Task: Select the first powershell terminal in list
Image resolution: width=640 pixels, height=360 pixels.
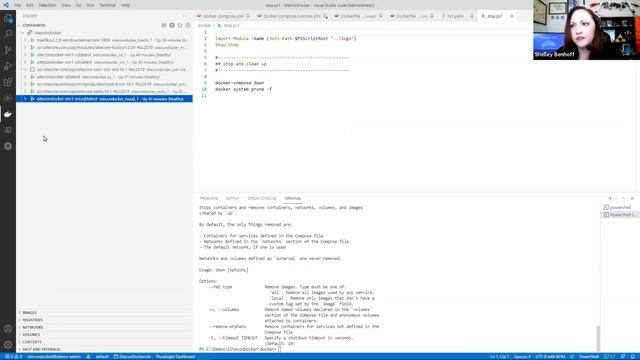Action: (x=620, y=207)
